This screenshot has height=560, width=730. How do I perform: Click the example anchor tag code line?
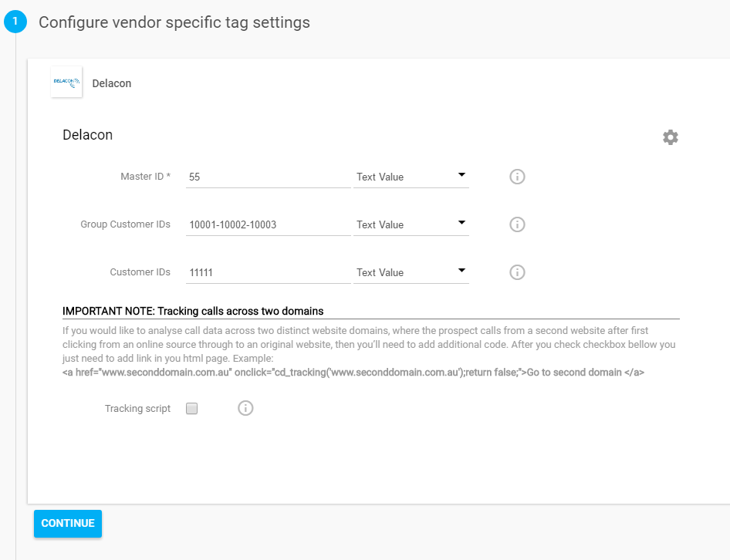[353, 373]
